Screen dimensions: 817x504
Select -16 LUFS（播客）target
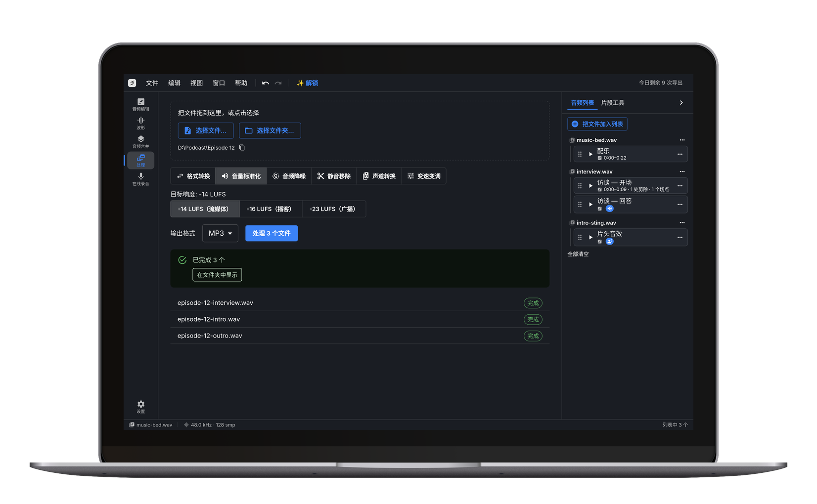click(x=271, y=209)
